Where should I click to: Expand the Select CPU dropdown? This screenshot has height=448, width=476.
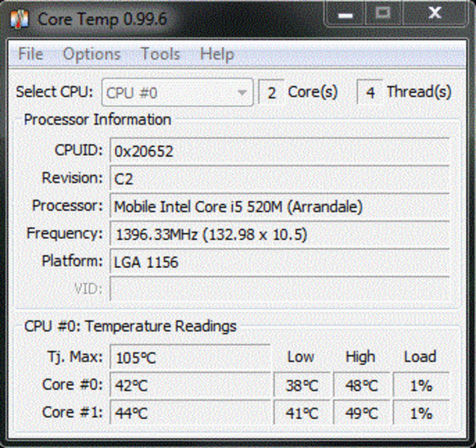pyautogui.click(x=177, y=93)
